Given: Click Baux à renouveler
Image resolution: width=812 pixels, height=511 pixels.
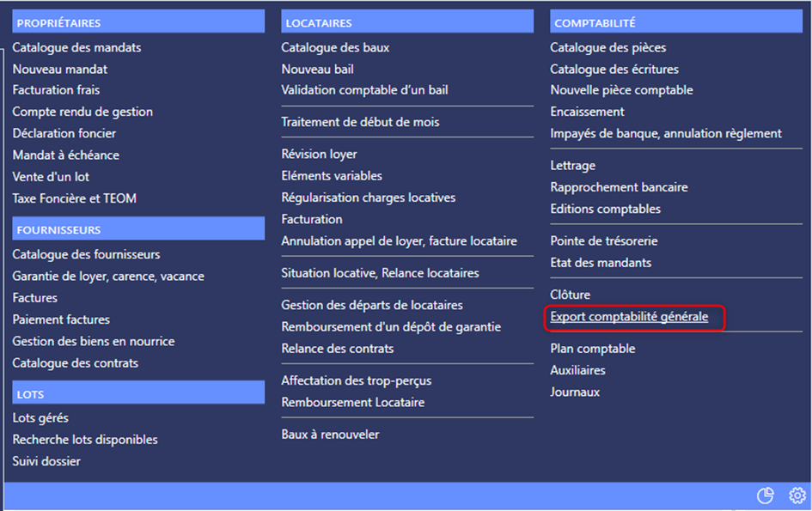Looking at the screenshot, I should tap(330, 435).
